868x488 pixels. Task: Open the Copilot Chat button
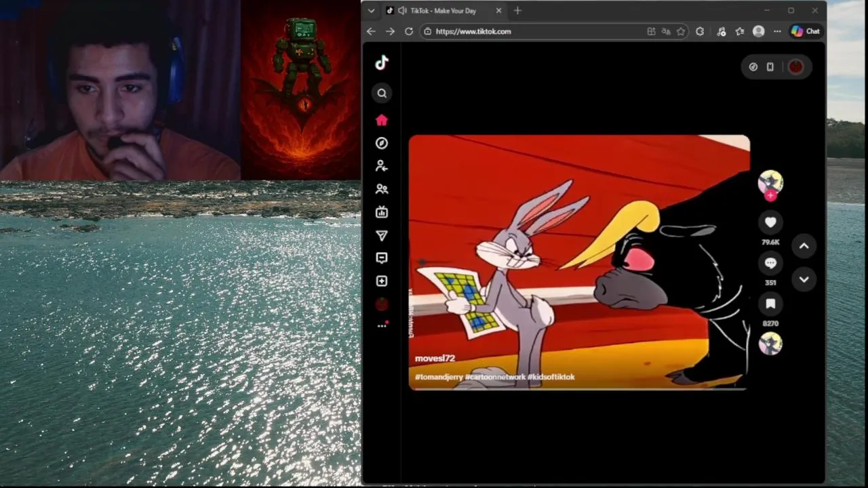tap(806, 31)
